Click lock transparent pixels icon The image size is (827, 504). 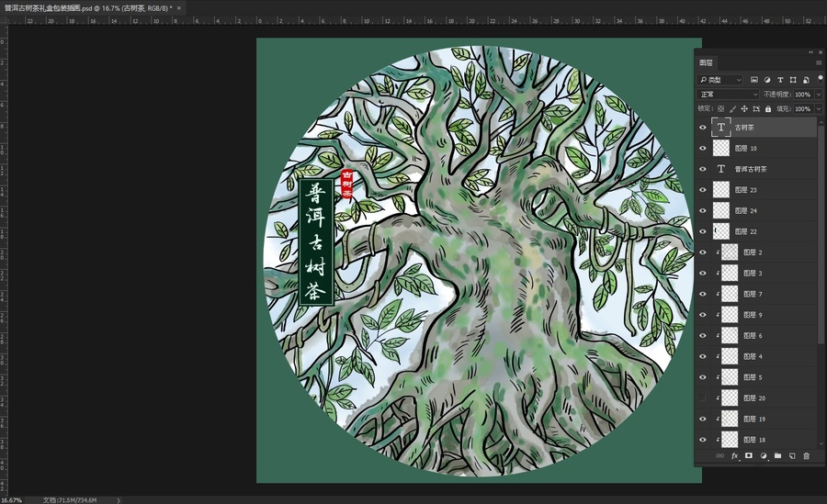point(721,108)
